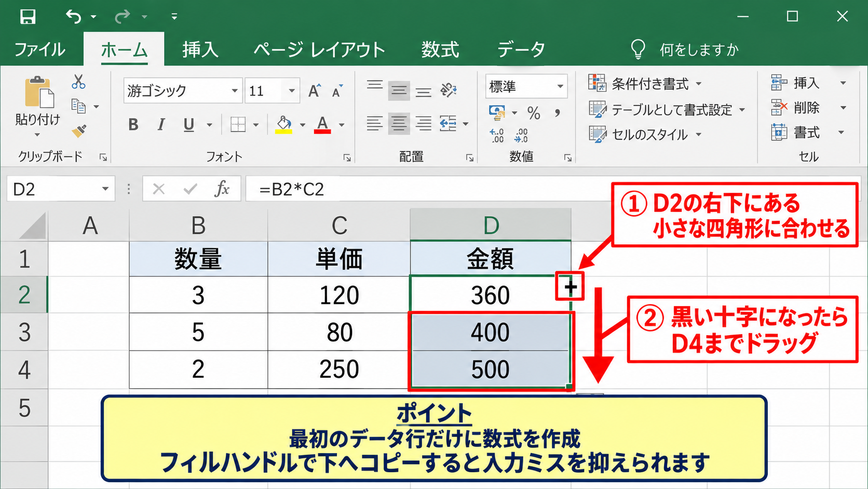Click the increase decimal icon
Viewport: 868px width, 489px height.
point(496,136)
